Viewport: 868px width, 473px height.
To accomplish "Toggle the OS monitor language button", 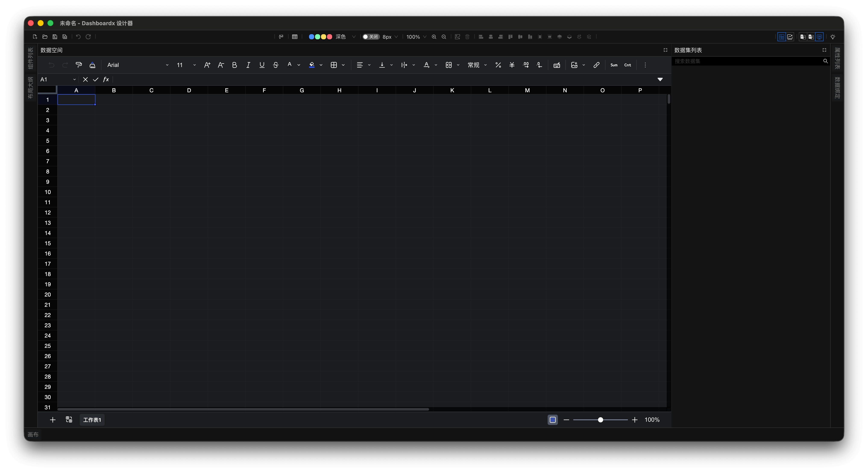I will (819, 37).
